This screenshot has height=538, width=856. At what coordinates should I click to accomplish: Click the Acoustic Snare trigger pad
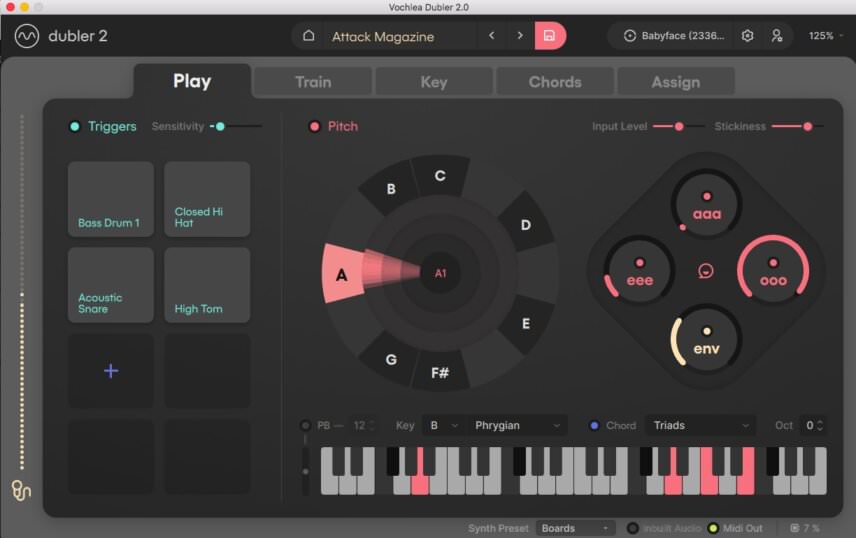point(111,285)
